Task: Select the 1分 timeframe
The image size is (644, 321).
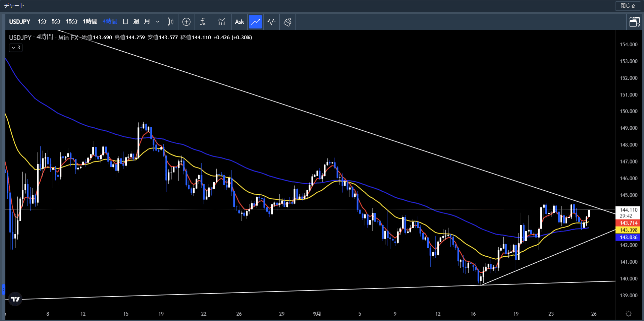Action: point(42,22)
